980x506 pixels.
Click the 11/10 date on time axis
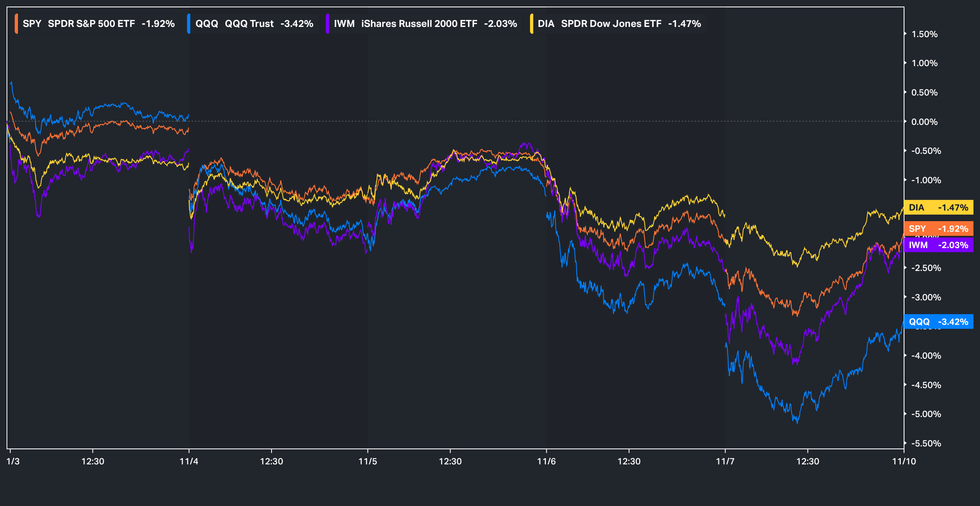pyautogui.click(x=904, y=462)
